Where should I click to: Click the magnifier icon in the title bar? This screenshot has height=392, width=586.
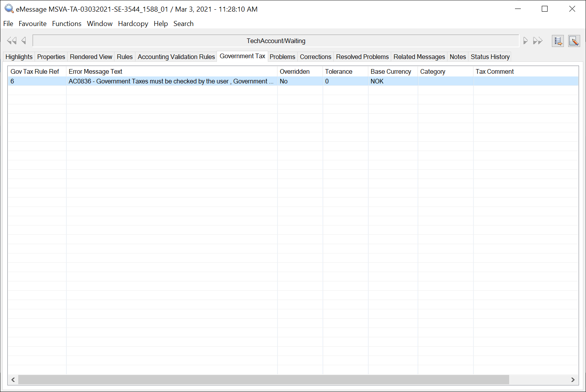(9, 9)
